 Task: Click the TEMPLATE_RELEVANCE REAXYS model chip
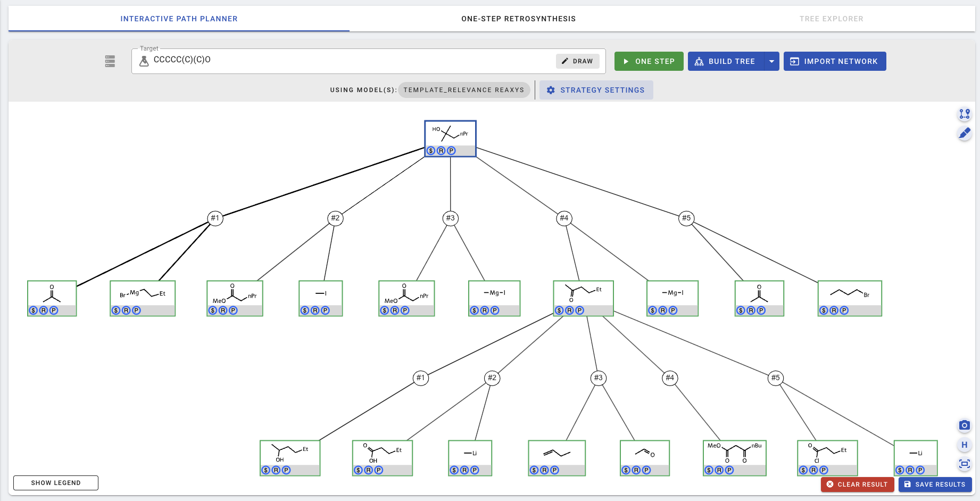point(463,90)
